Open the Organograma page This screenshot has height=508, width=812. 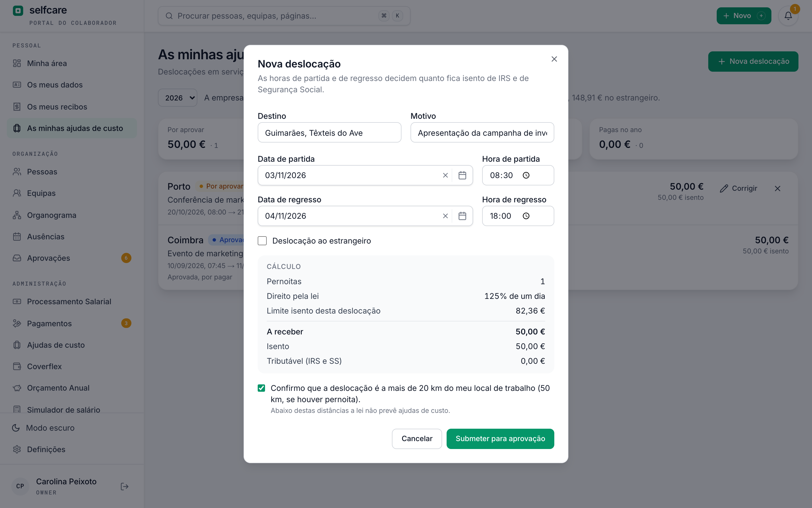pos(72,215)
